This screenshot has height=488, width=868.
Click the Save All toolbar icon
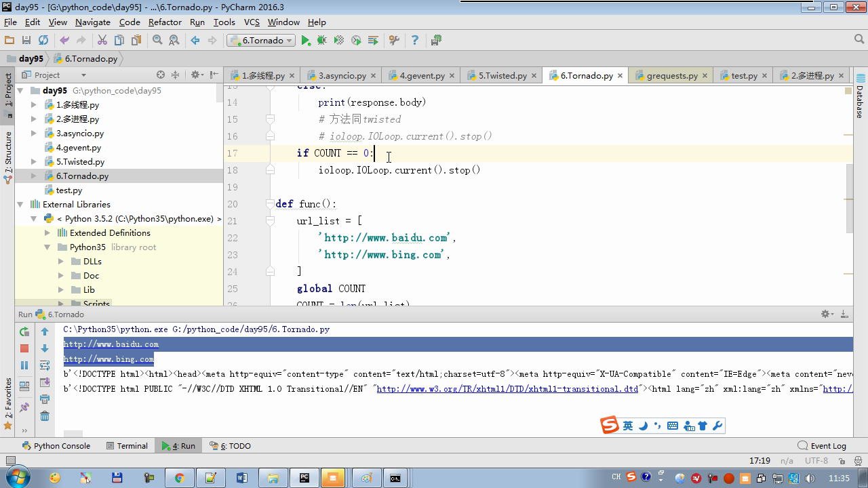26,41
